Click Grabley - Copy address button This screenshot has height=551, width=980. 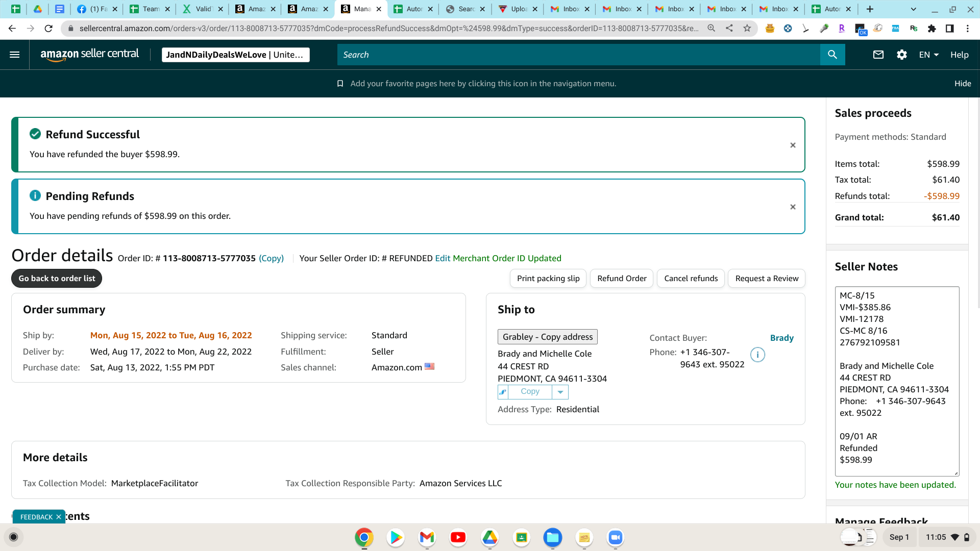(548, 337)
